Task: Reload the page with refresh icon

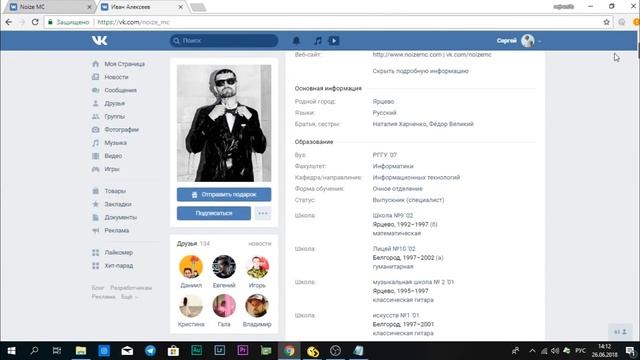Action: [x=35, y=22]
